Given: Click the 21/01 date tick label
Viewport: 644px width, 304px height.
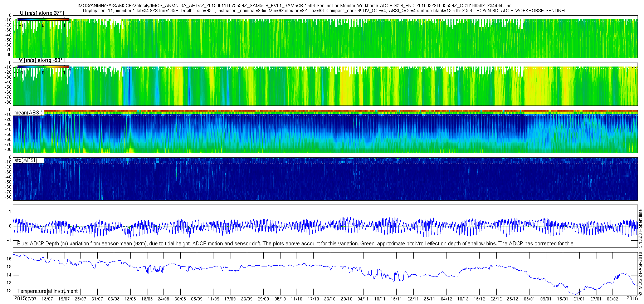Looking at the screenshot, I should click(579, 299).
